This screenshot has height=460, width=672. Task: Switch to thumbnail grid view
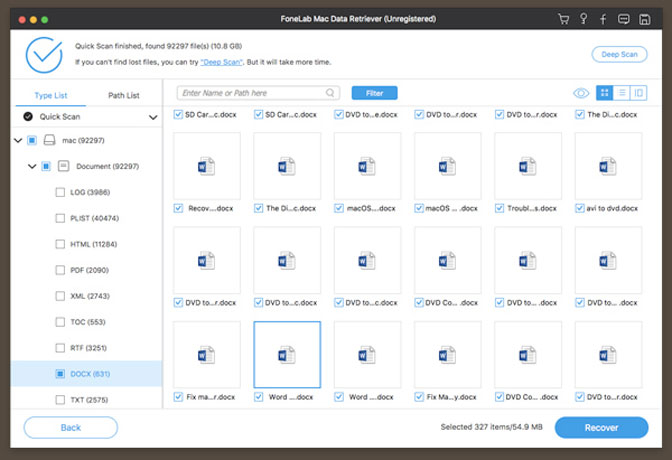click(x=604, y=93)
